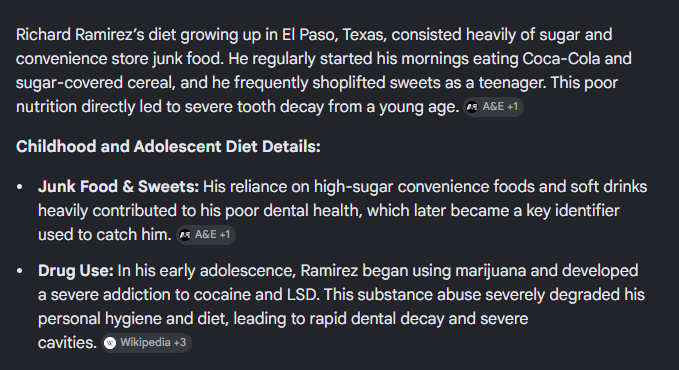Viewport: 679px width, 370px height.
Task: Click the word "cavities." in last line
Action: 67,343
